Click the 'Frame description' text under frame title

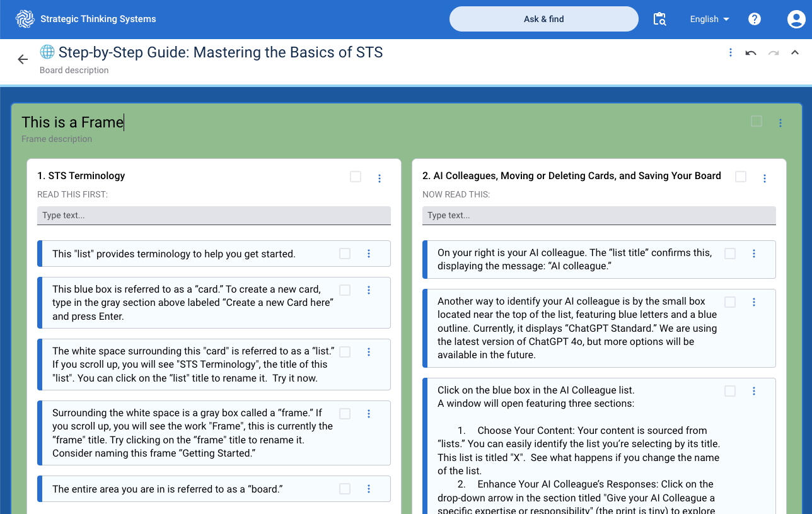[x=57, y=139]
